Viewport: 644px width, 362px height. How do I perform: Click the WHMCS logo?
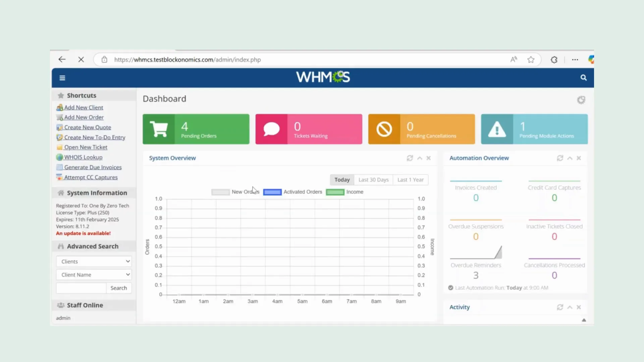coord(323,77)
